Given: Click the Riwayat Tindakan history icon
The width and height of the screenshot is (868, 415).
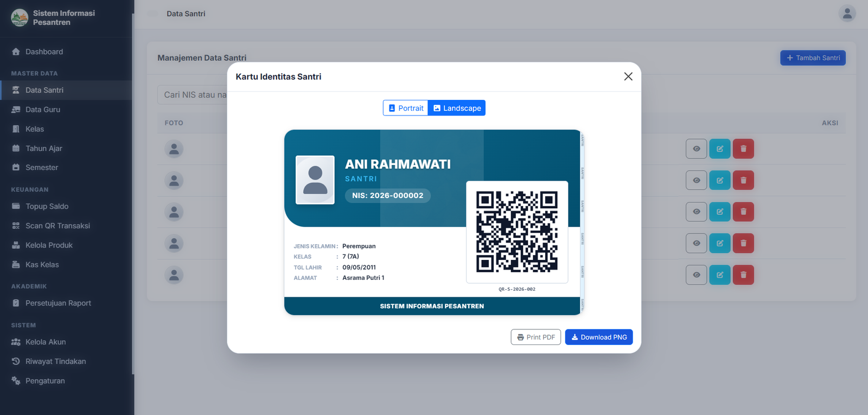Looking at the screenshot, I should click(x=16, y=361).
